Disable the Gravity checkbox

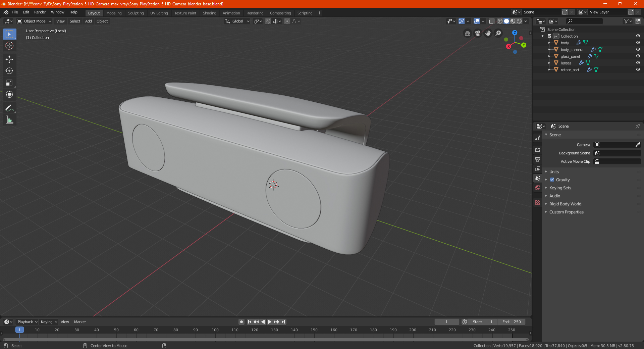pyautogui.click(x=552, y=180)
